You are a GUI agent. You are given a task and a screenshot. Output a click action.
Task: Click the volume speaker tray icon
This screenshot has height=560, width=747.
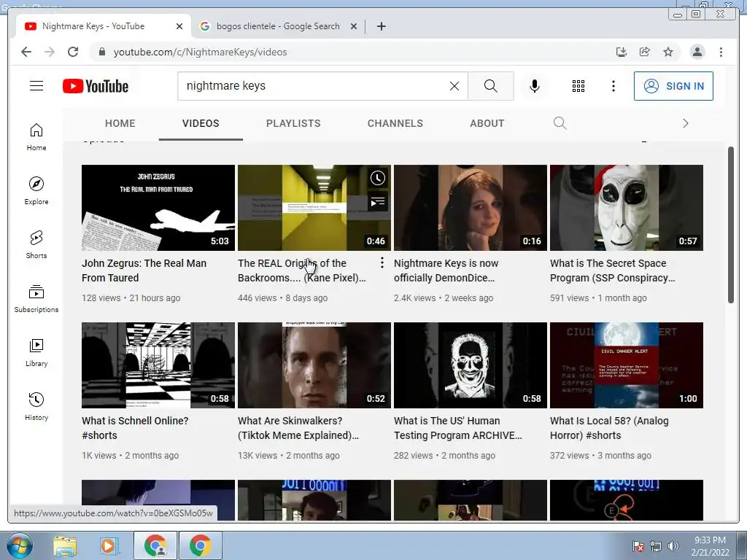pos(673,546)
